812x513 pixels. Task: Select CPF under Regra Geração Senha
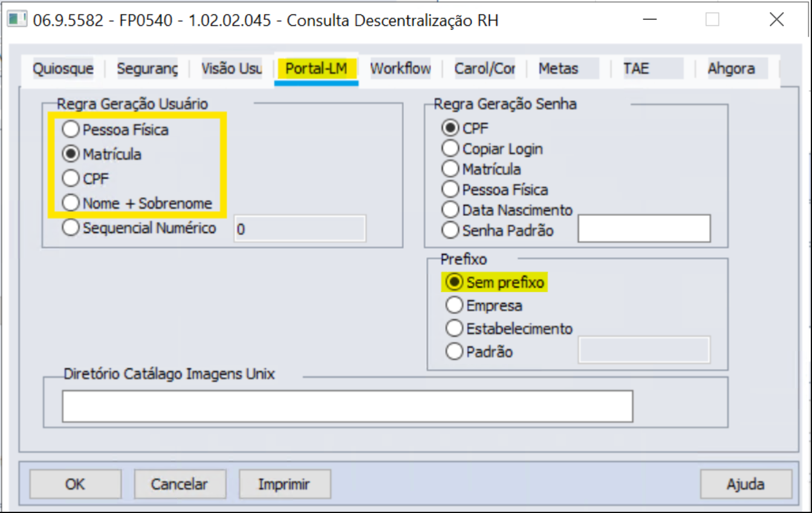pos(450,128)
